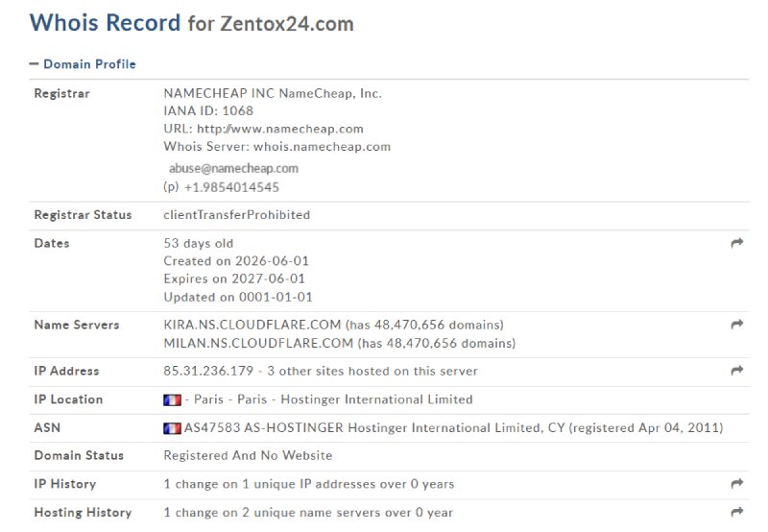
Task: Click the Registrar Status row label
Action: point(83,214)
